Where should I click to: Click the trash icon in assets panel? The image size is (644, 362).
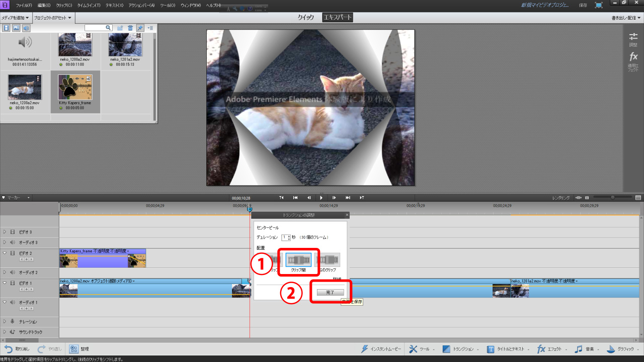point(130,28)
